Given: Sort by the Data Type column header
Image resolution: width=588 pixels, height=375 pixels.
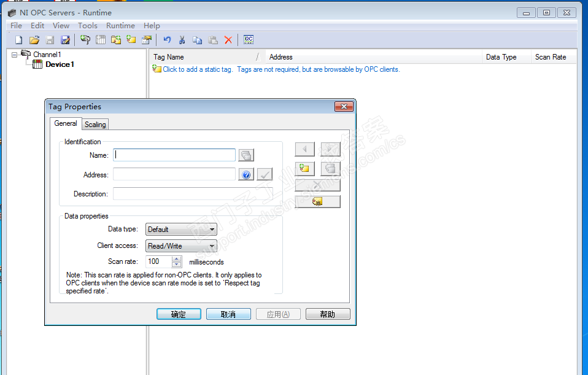Looking at the screenshot, I should [x=506, y=57].
